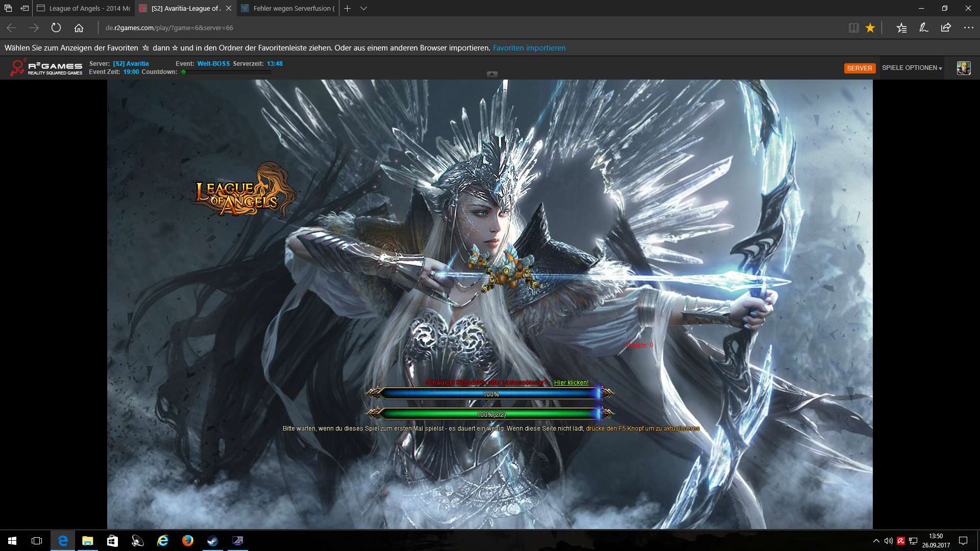
Task: Toggle the yellow favorites star
Action: pyautogui.click(x=870, y=28)
